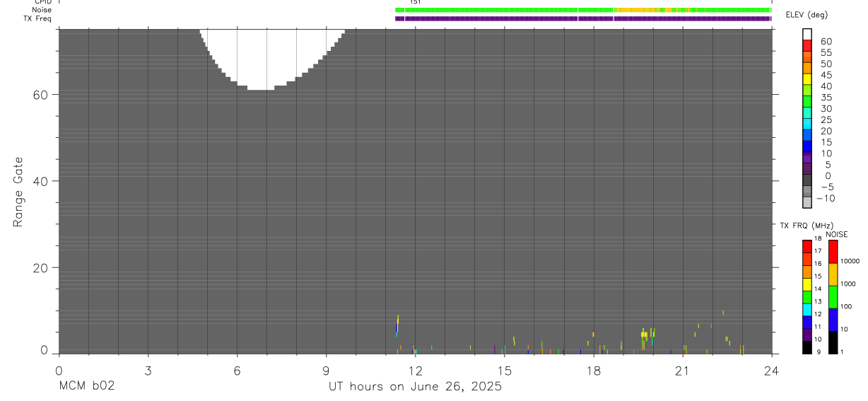Click the '30' value on the ELEV scale
The height and width of the screenshot is (401, 868).
(826, 109)
